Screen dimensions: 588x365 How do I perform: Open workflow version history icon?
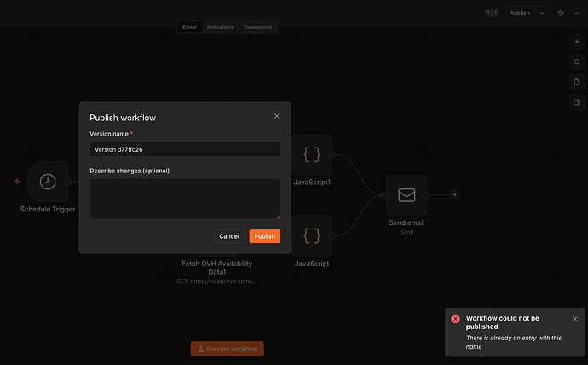tap(561, 13)
